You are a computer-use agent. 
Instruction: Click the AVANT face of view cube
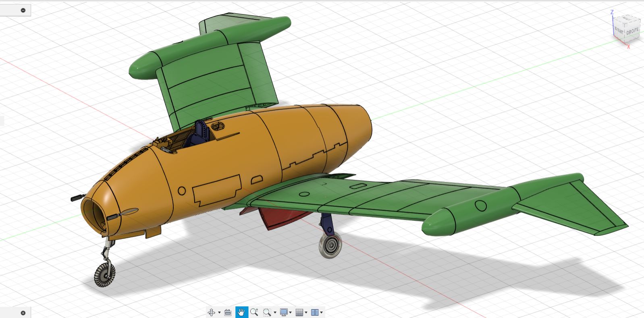coord(619,30)
